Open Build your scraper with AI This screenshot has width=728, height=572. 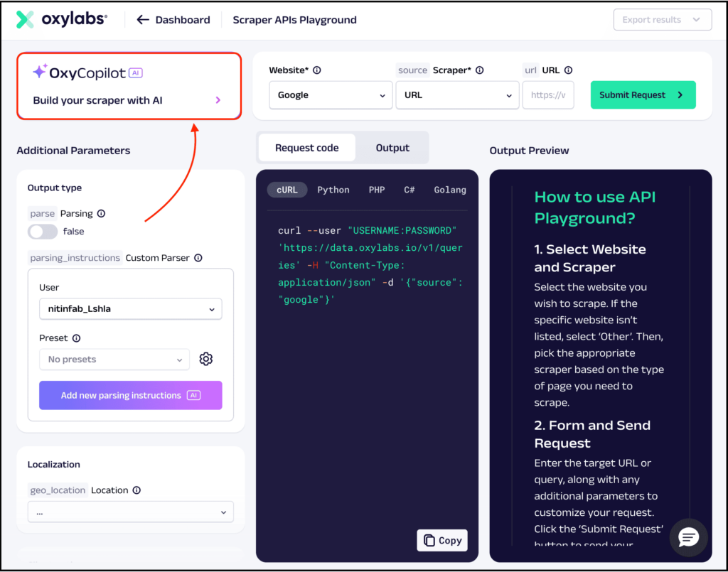(x=129, y=86)
